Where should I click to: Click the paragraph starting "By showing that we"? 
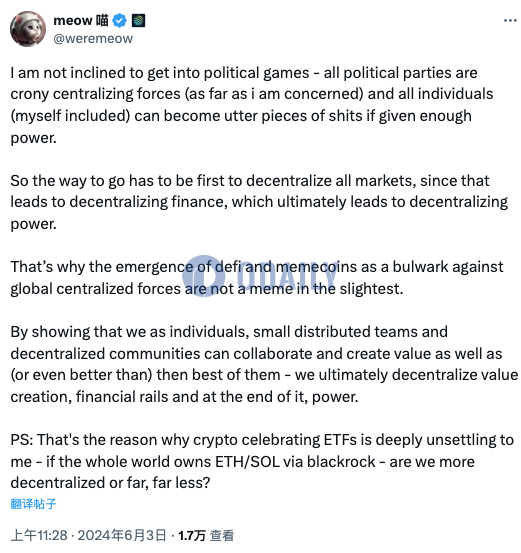[264, 364]
